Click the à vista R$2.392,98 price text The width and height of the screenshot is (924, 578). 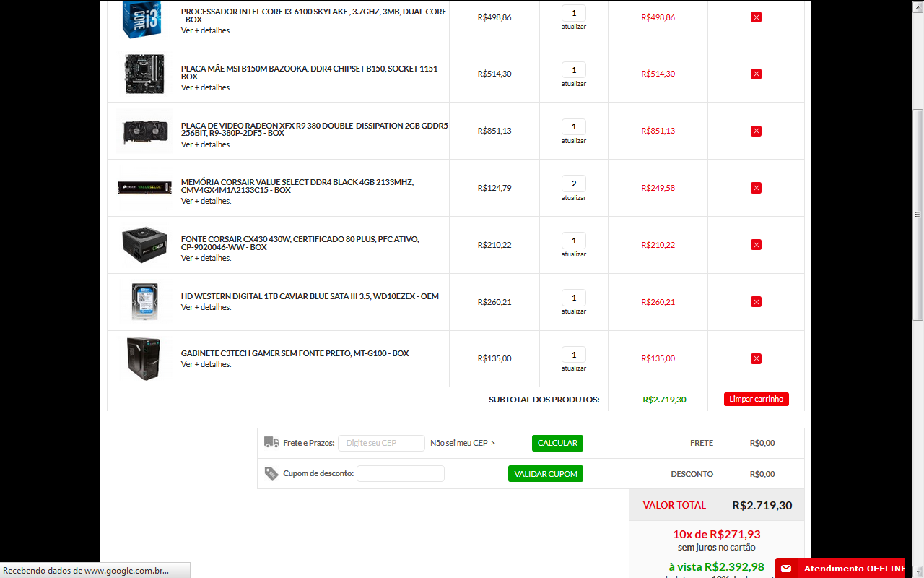coord(716,567)
